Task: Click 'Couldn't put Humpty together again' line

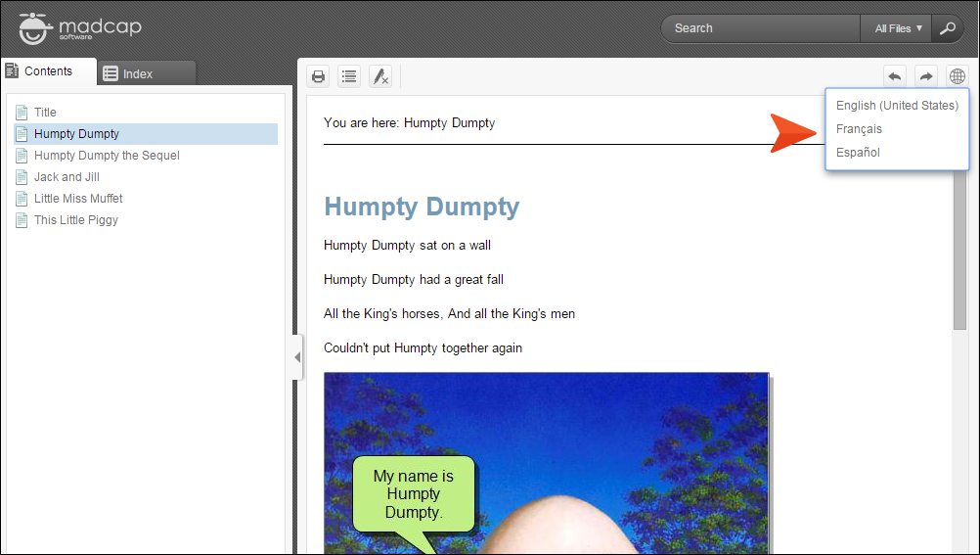Action: coord(423,347)
